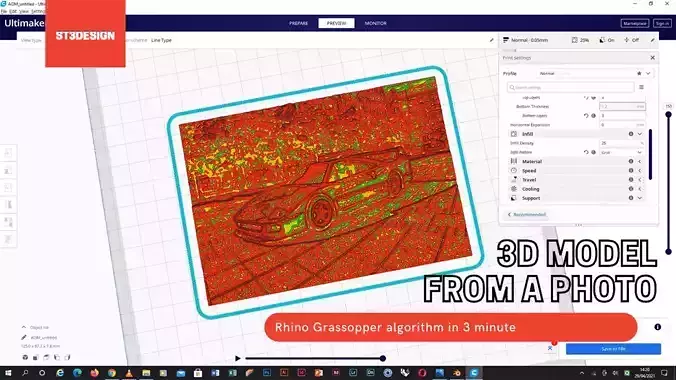Viewport: 676px width, 380px height.
Task: Click the bottom layer slider handle
Action: [x=668, y=251]
